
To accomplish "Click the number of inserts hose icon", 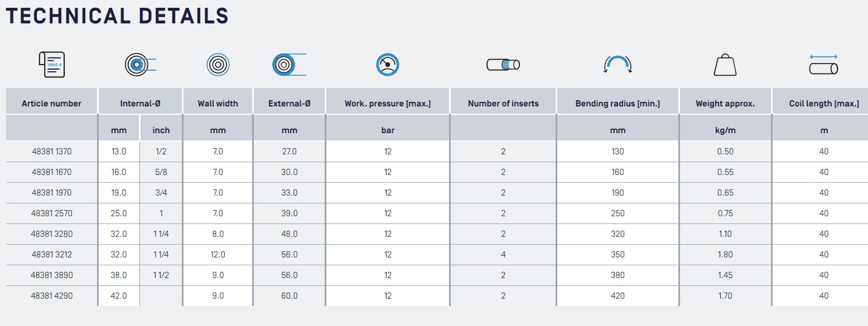I will tap(503, 65).
